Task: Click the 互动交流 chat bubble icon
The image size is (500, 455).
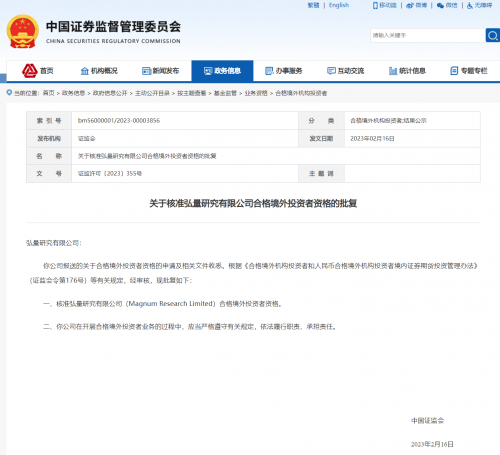Action: point(331,71)
